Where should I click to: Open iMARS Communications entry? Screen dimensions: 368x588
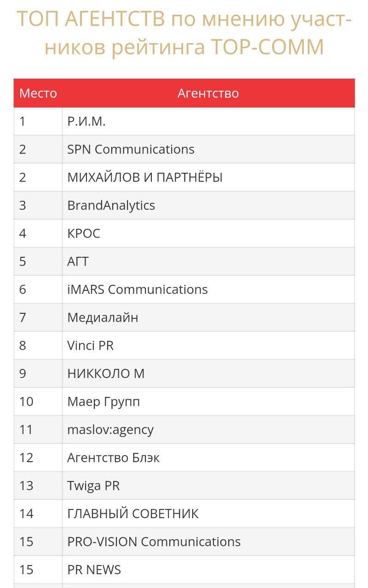[138, 289]
